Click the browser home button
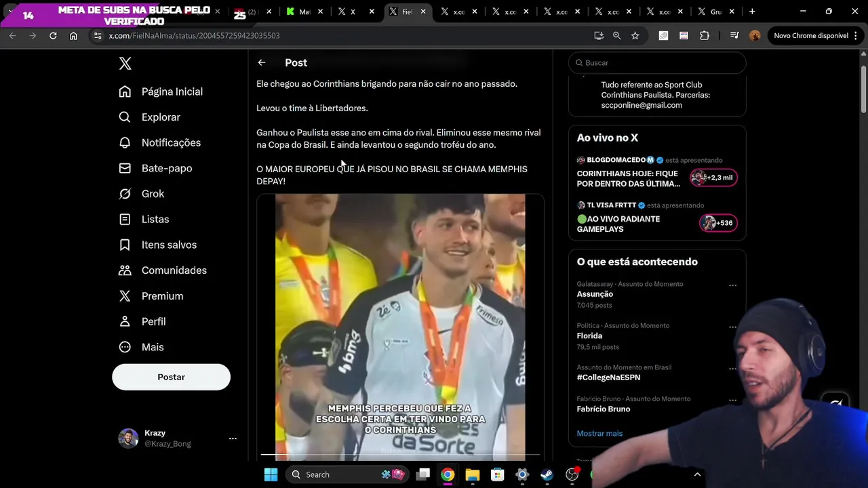Viewport: 868px width, 488px height. tap(73, 35)
